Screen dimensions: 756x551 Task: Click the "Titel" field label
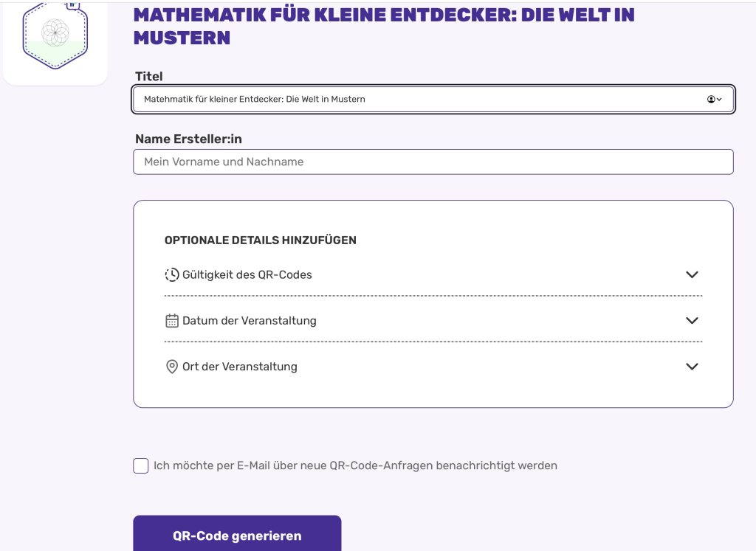point(149,76)
